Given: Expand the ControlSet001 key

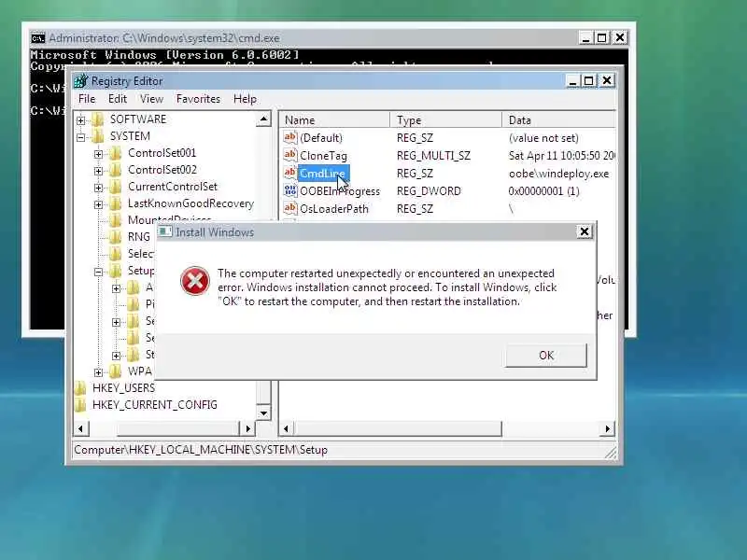Looking at the screenshot, I should pos(98,154).
